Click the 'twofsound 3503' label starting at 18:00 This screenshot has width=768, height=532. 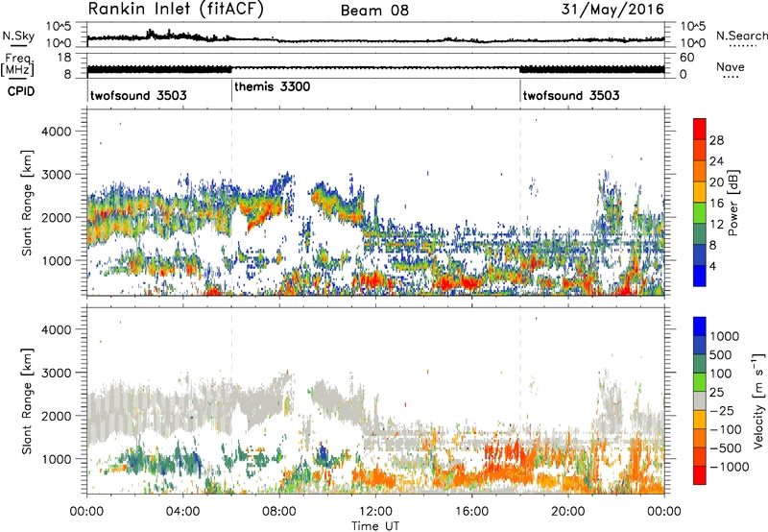coord(571,95)
